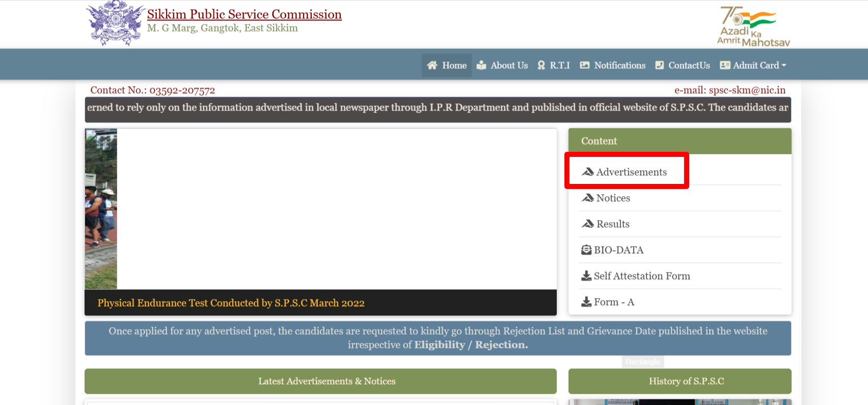Click the About Us icon
This screenshot has height=405, width=868.
click(x=481, y=65)
